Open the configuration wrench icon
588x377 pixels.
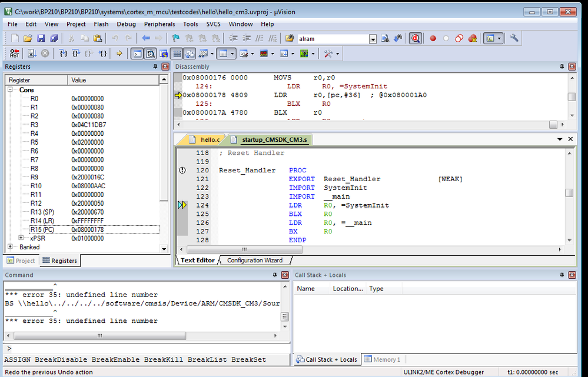[x=514, y=38]
